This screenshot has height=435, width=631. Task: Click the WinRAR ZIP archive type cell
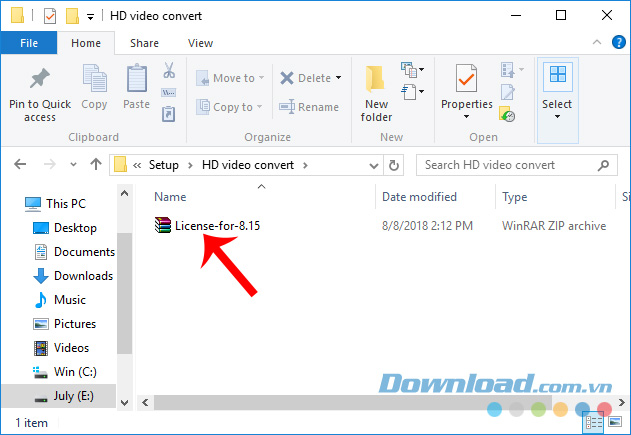tap(554, 226)
